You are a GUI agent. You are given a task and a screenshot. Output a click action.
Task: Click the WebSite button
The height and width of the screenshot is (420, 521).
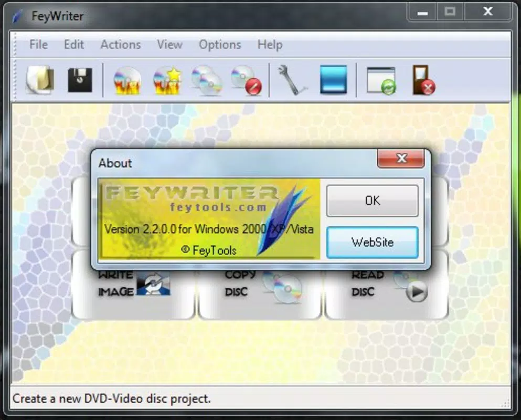click(372, 243)
